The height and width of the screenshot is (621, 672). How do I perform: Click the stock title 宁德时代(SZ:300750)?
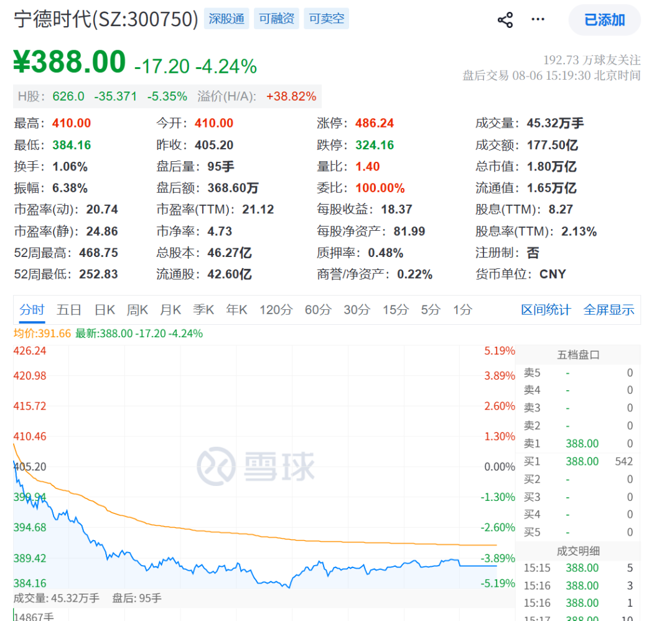pyautogui.click(x=106, y=19)
